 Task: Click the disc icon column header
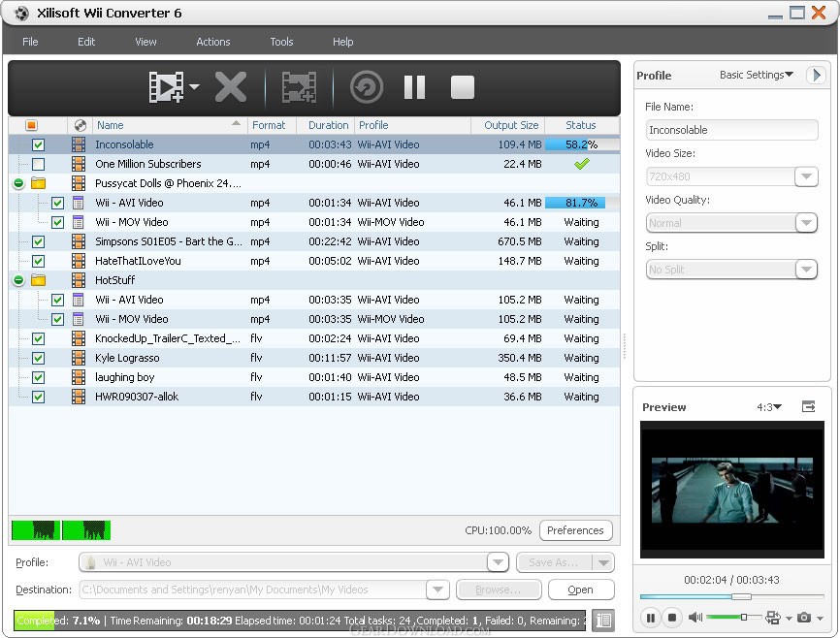[x=81, y=125]
